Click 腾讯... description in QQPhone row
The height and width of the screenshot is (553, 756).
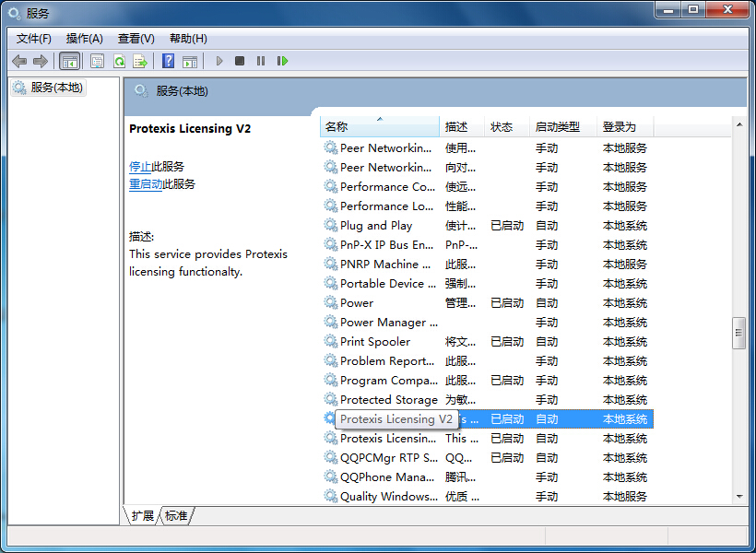click(x=460, y=477)
